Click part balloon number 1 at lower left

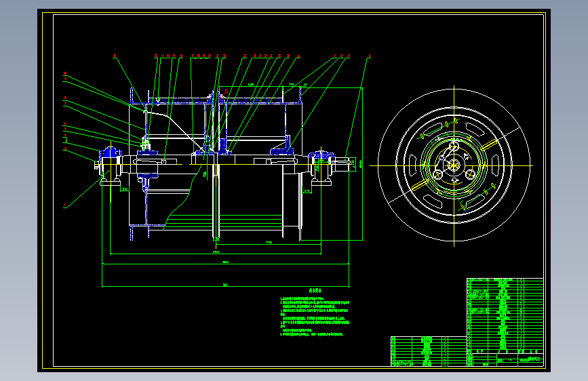[x=65, y=205]
